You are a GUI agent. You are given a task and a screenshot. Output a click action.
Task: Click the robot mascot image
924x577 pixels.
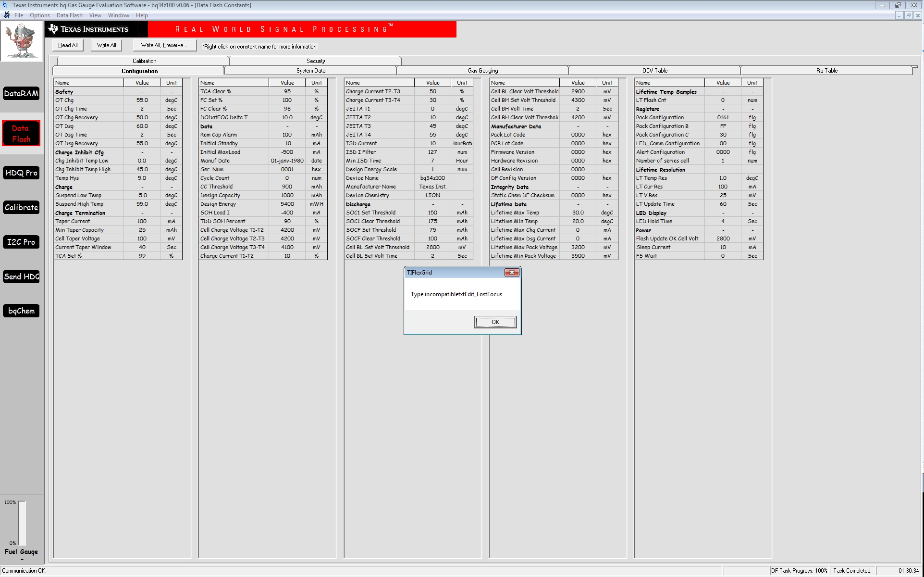tap(22, 41)
